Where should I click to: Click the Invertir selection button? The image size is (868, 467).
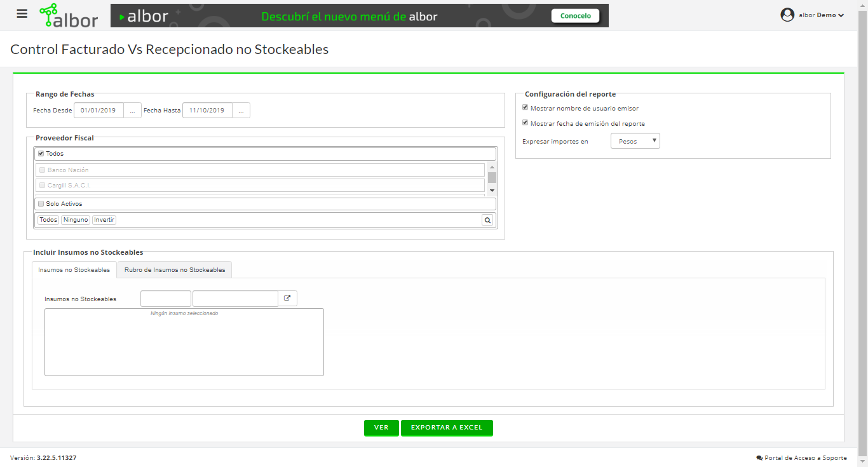click(x=104, y=220)
